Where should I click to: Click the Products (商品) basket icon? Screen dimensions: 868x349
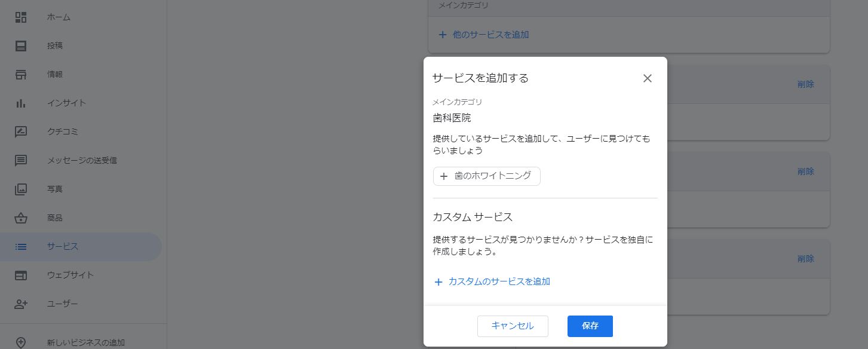tap(21, 218)
